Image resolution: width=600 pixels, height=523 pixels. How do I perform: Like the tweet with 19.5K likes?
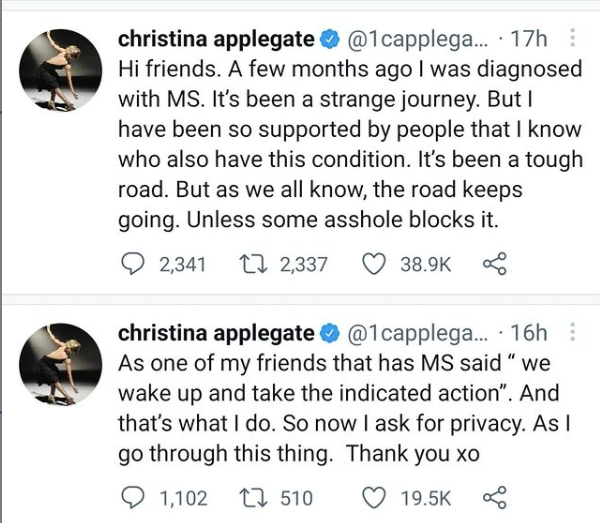374,497
